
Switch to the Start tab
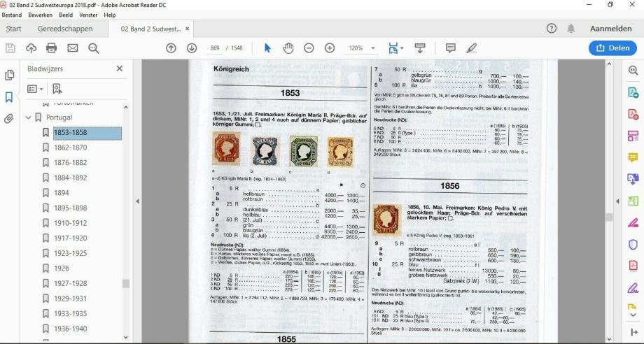coord(13,29)
